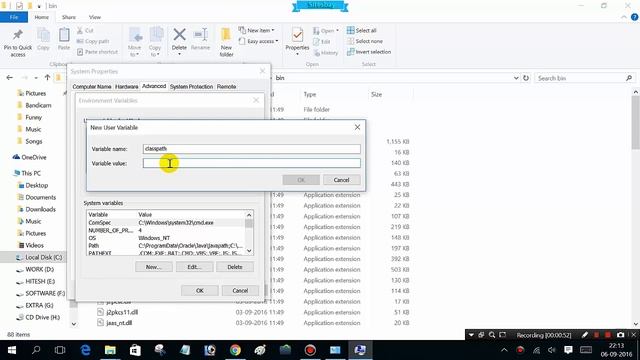Click the Rename ribbon icon
640x360 pixels.
click(x=200, y=40)
